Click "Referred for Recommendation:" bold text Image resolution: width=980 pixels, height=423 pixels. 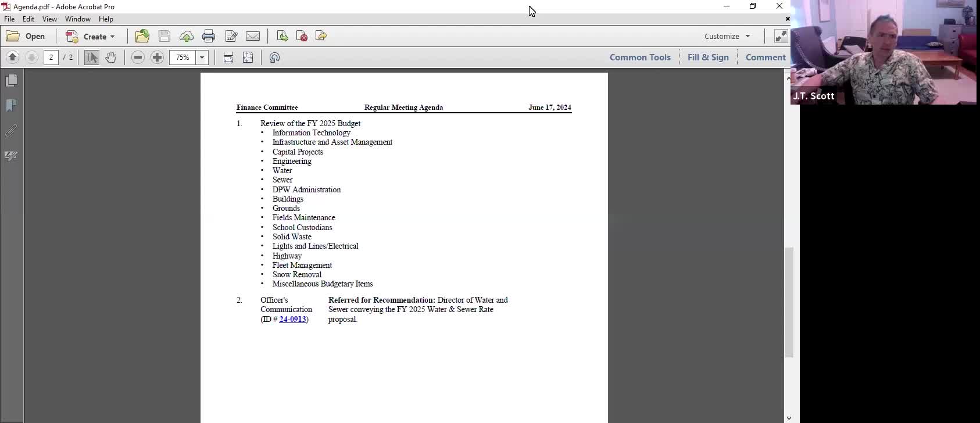(382, 300)
